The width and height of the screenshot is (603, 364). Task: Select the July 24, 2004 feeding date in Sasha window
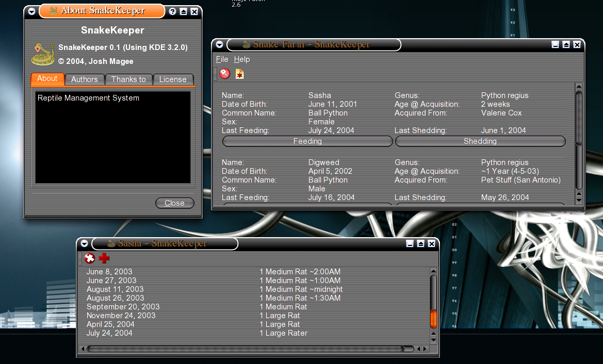point(109,333)
